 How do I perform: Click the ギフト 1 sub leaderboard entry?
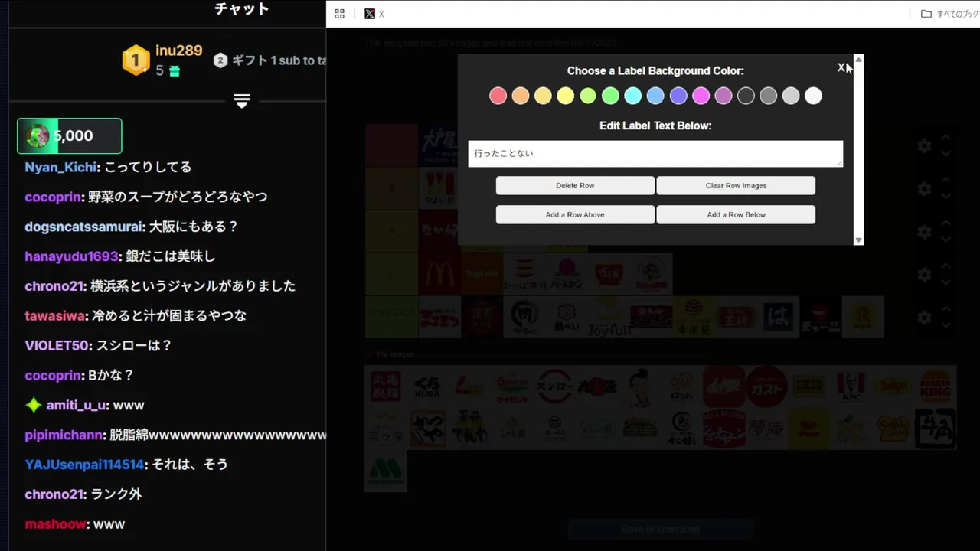point(269,60)
